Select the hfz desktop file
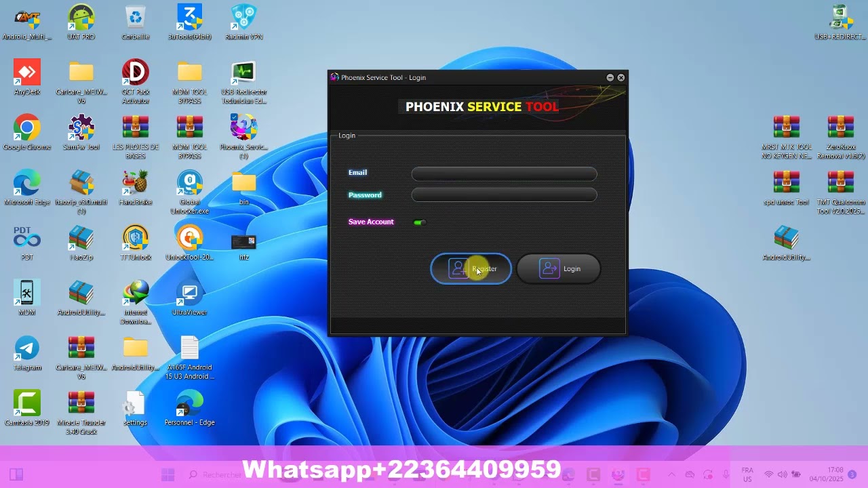The width and height of the screenshot is (868, 488). coord(244,247)
